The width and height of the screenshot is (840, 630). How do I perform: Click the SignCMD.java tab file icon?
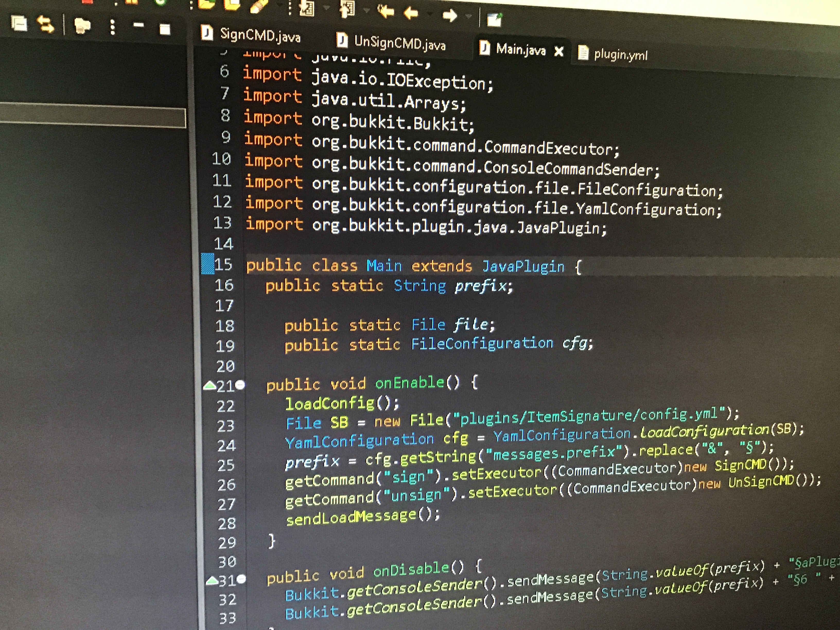pos(207,33)
